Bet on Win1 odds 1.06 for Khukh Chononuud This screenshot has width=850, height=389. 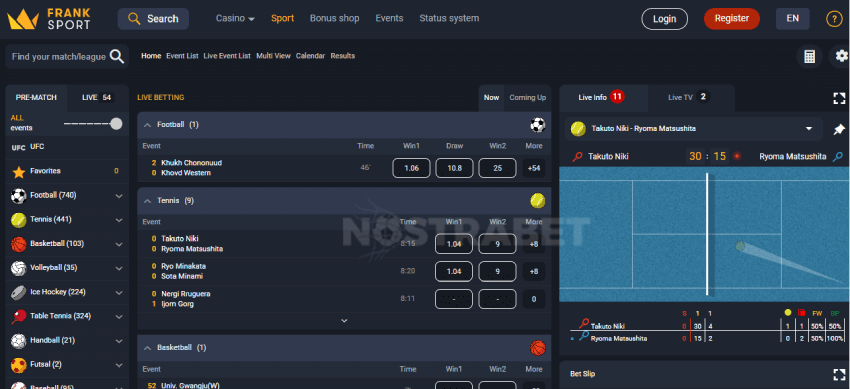coord(411,168)
